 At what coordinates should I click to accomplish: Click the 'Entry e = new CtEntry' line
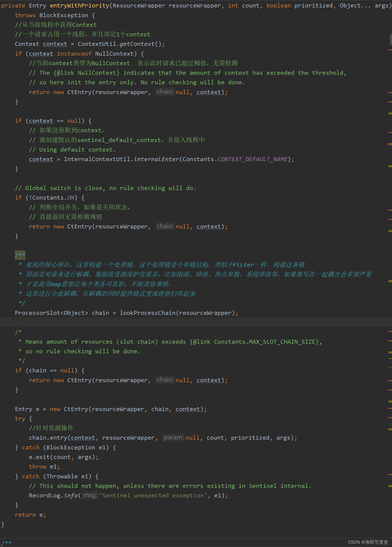pyautogui.click(x=111, y=409)
